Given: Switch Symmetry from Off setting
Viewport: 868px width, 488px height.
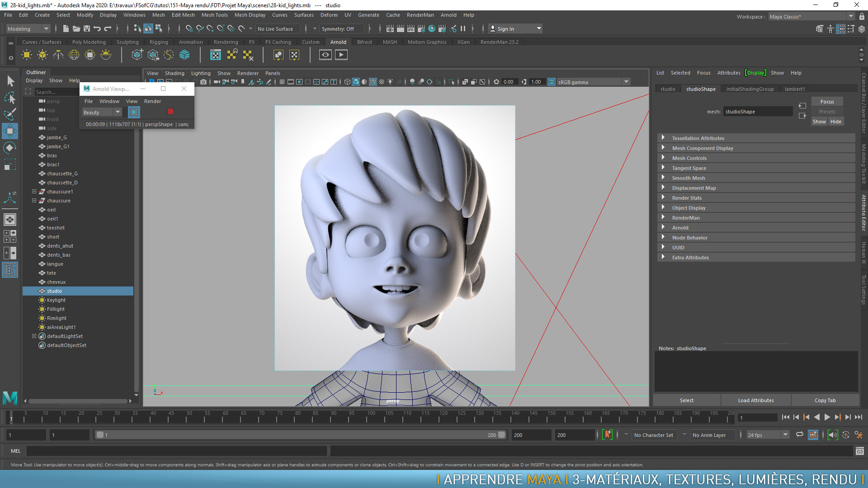Looking at the screenshot, I should (342, 28).
